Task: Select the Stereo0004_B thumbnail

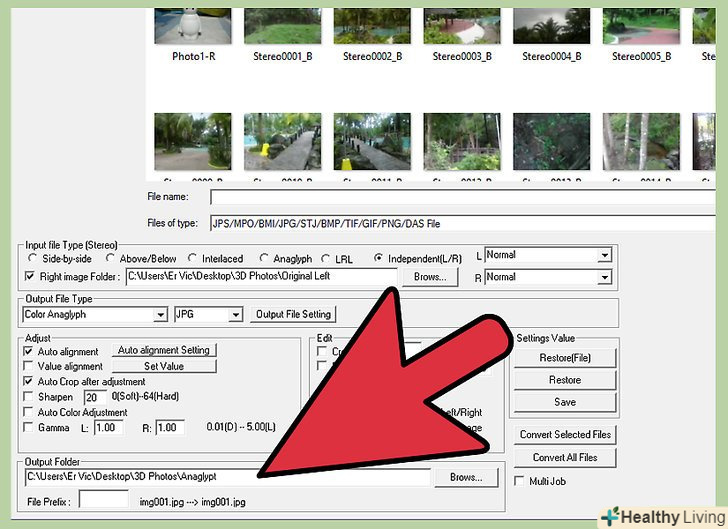Action: pos(552,26)
